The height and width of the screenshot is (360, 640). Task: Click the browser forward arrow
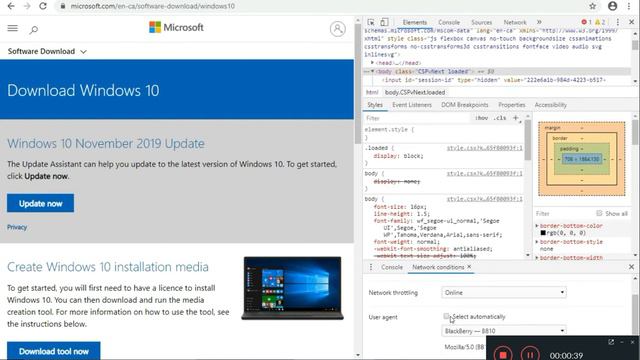[27, 6]
